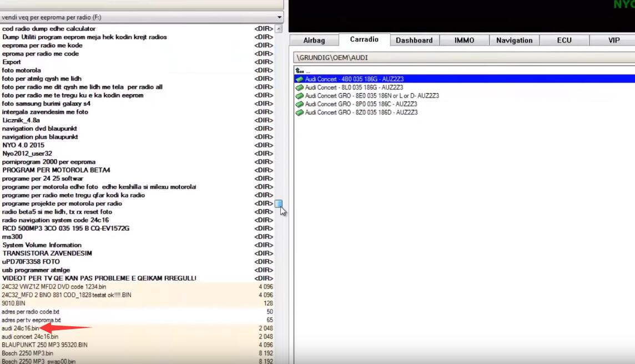This screenshot has width=635, height=364.
Task: Click the scroll-up arrow of the file list
Action: coord(279,29)
